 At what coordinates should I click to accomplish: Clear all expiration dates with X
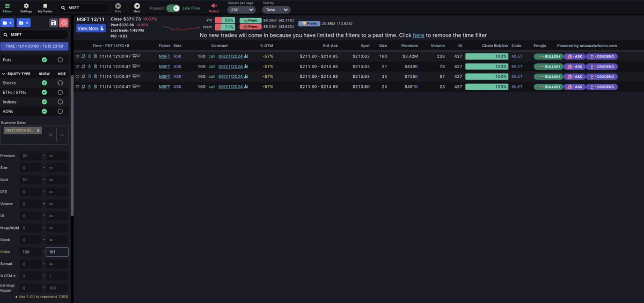click(x=50, y=135)
